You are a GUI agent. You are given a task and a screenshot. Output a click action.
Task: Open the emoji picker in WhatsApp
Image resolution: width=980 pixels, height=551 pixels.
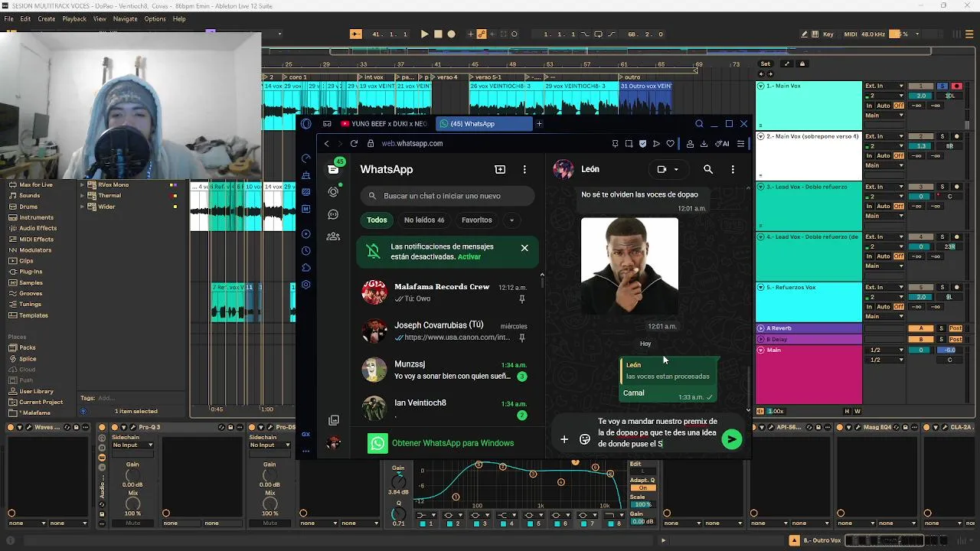click(x=585, y=439)
